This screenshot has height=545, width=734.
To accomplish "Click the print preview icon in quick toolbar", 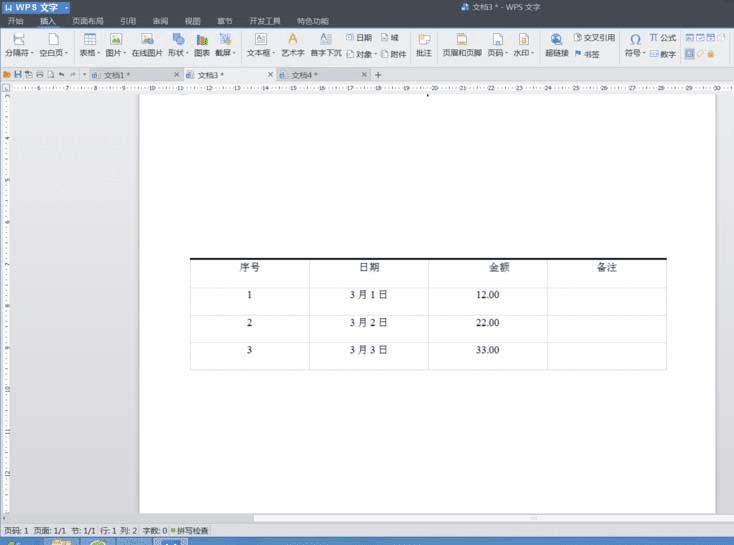I will click(51, 74).
